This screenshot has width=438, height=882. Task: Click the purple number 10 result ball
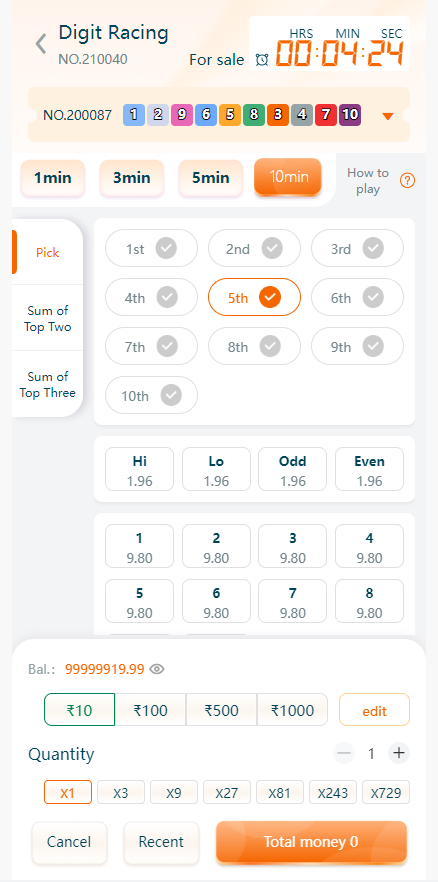[350, 115]
